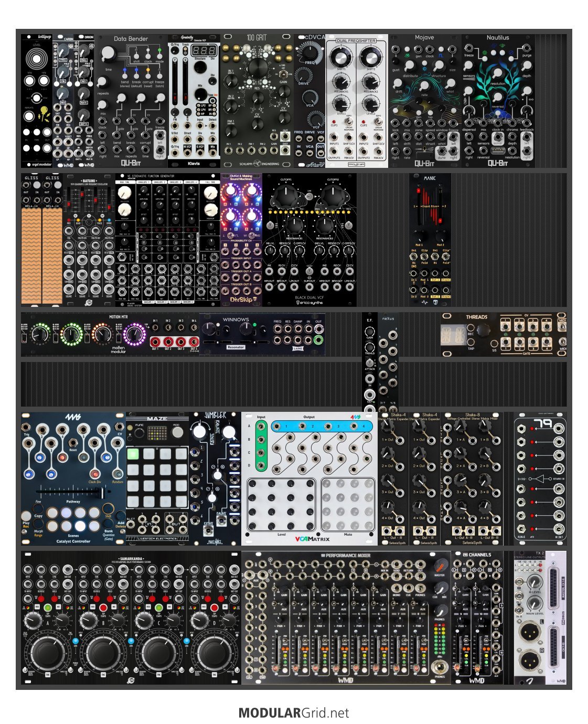Image resolution: width=588 pixels, height=724 pixels.
Task: Click the Performance Mixer orange MASTER knob
Action: tap(440, 566)
